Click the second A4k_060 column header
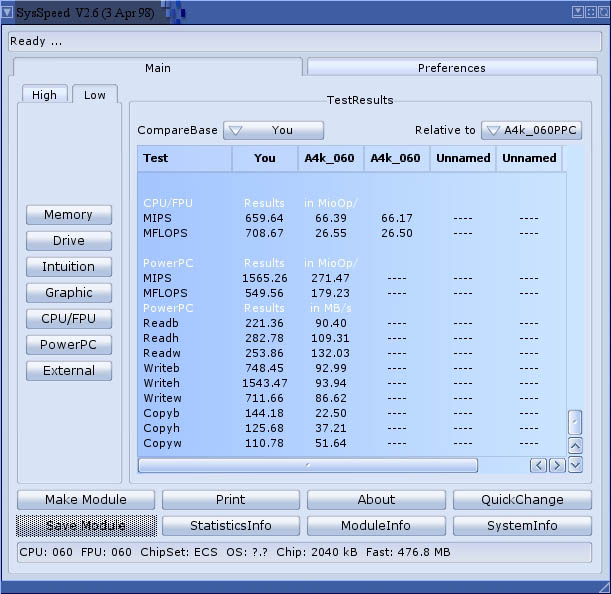The height and width of the screenshot is (594, 611). pos(397,158)
